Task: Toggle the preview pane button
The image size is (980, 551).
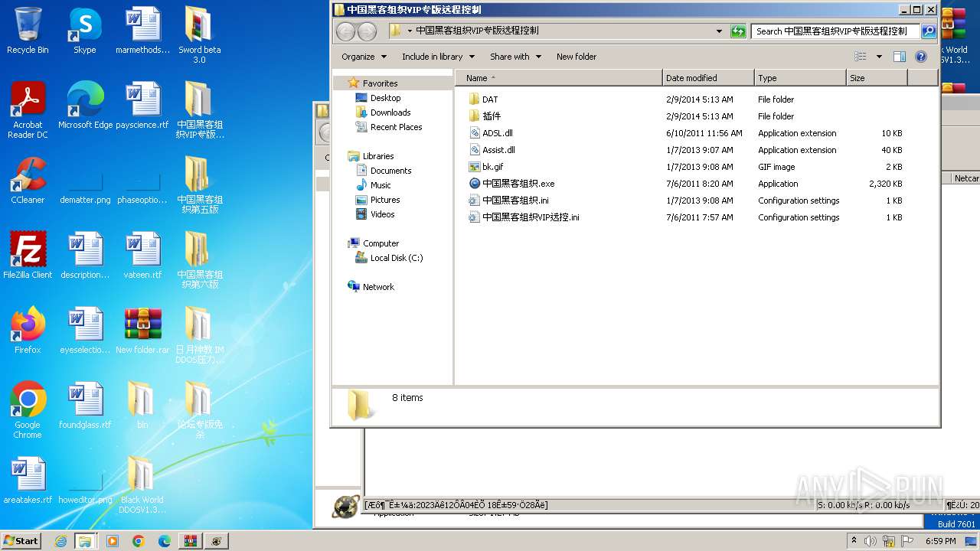Action: tap(900, 57)
